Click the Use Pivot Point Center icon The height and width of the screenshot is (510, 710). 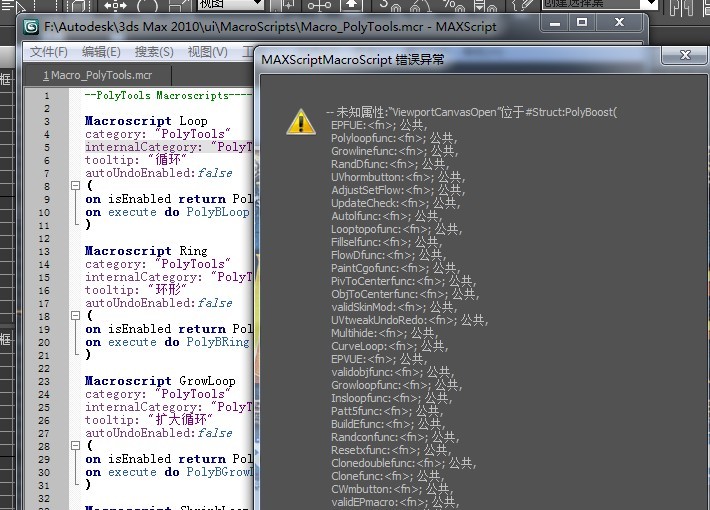click(285, 5)
